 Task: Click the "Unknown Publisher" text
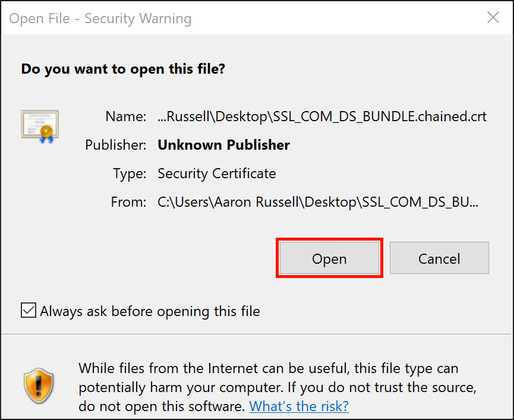click(223, 145)
